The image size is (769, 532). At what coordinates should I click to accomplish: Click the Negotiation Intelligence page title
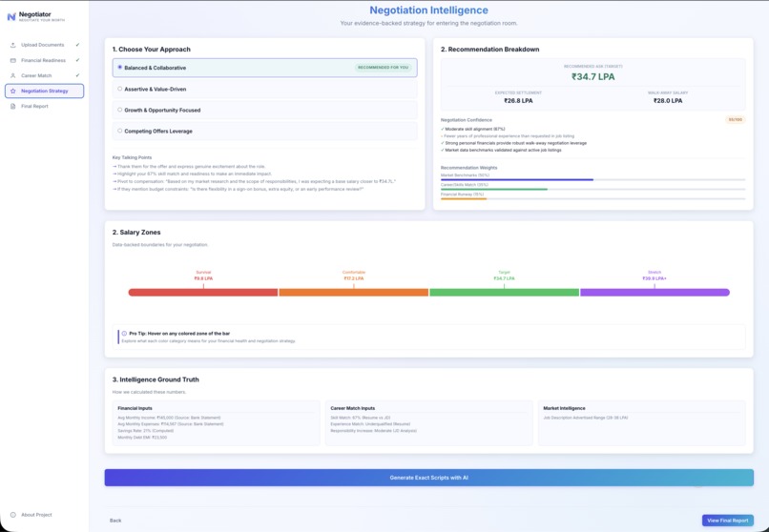pos(428,10)
